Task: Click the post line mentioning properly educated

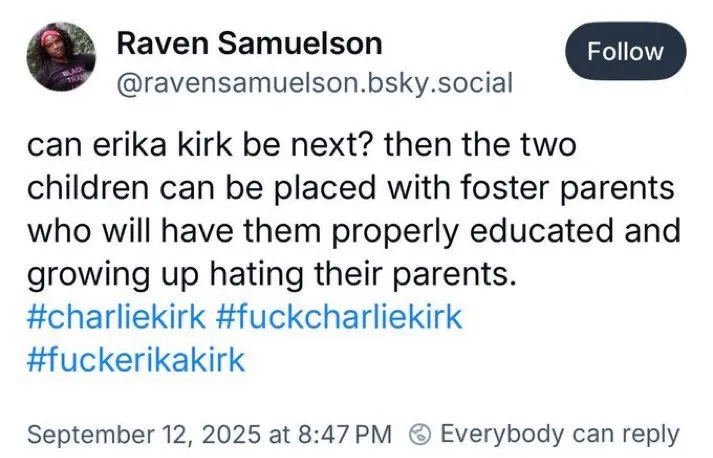Action: pos(354,232)
